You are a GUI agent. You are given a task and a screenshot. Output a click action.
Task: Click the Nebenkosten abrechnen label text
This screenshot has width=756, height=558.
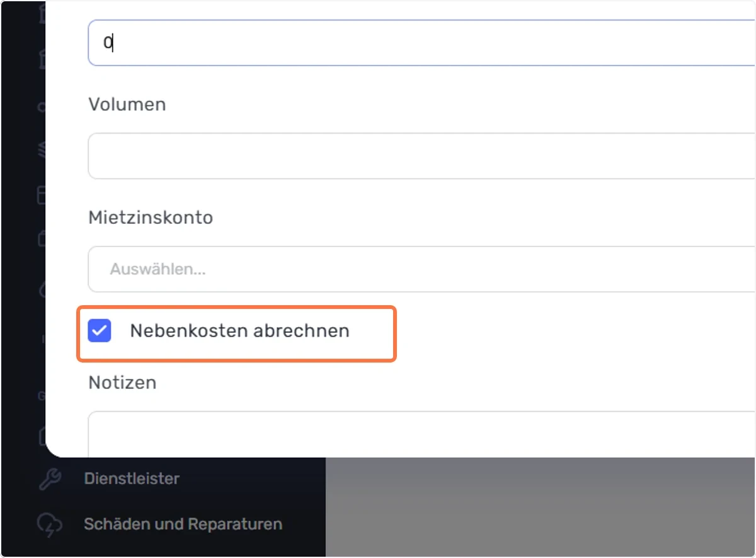(239, 330)
